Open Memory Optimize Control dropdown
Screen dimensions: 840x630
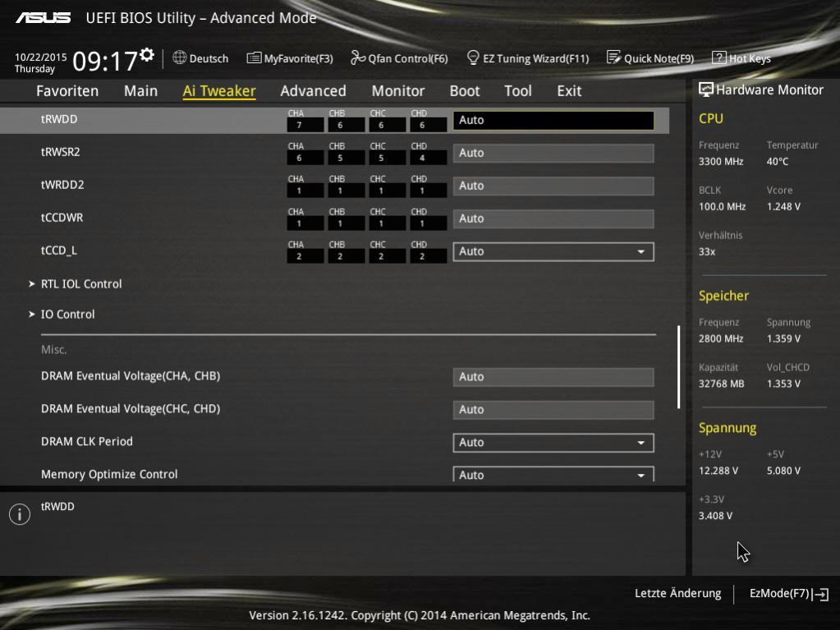coord(553,474)
